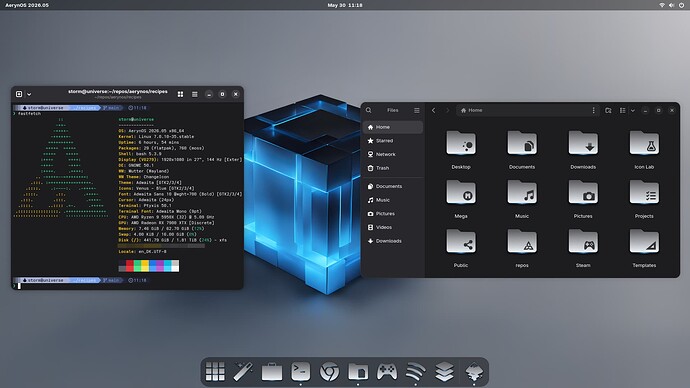Click the volume indicator in top bar
This screenshot has height=388, width=690.
[672, 5]
